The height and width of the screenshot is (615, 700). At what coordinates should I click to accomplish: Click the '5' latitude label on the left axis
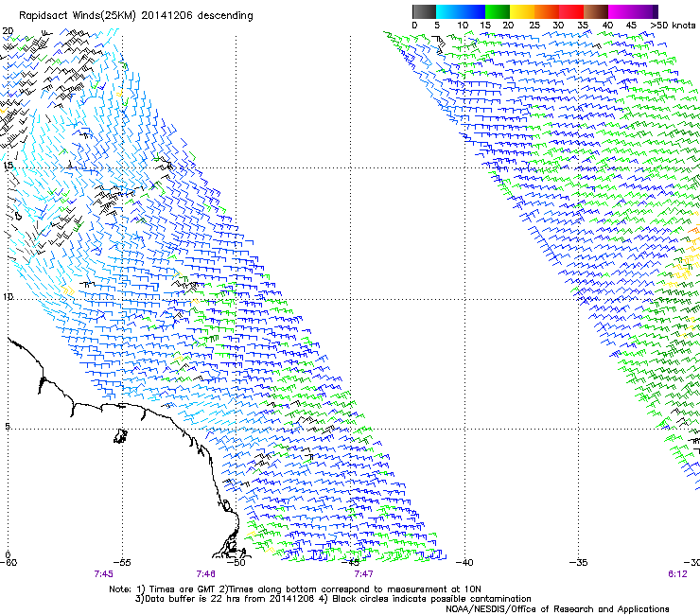coord(8,427)
